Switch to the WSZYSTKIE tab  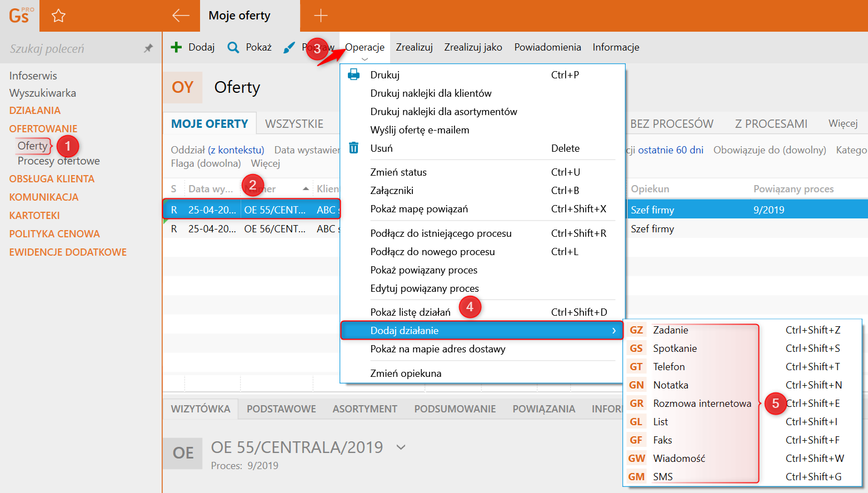294,123
